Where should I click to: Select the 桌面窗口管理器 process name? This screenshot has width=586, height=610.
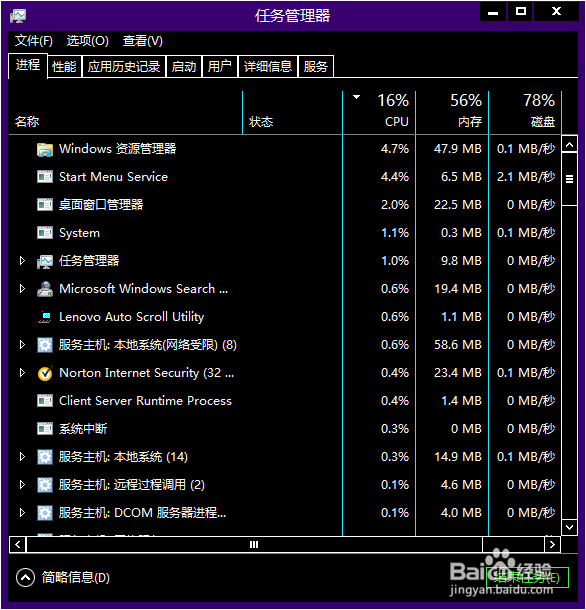[101, 205]
